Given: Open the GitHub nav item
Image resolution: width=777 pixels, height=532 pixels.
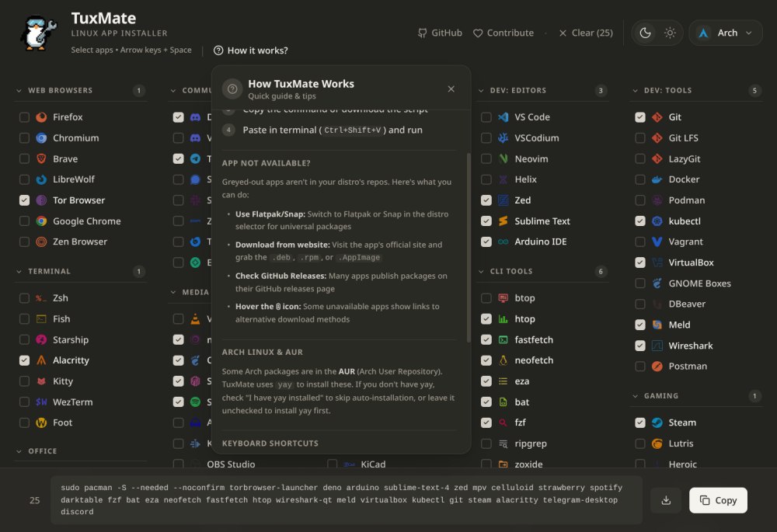Looking at the screenshot, I should [440, 33].
